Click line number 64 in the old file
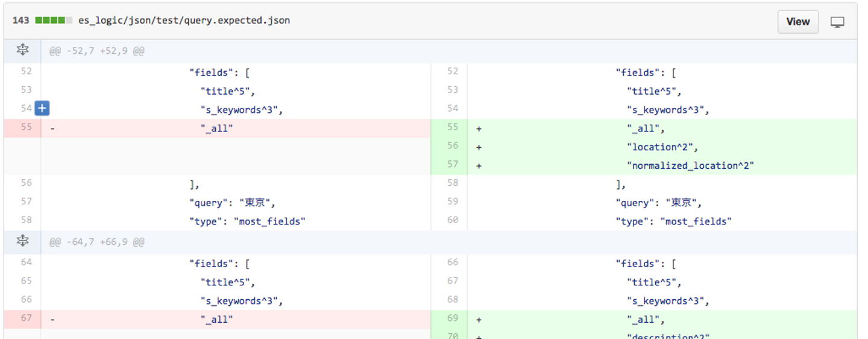Viewport: 868px width, 339px height. [26, 262]
